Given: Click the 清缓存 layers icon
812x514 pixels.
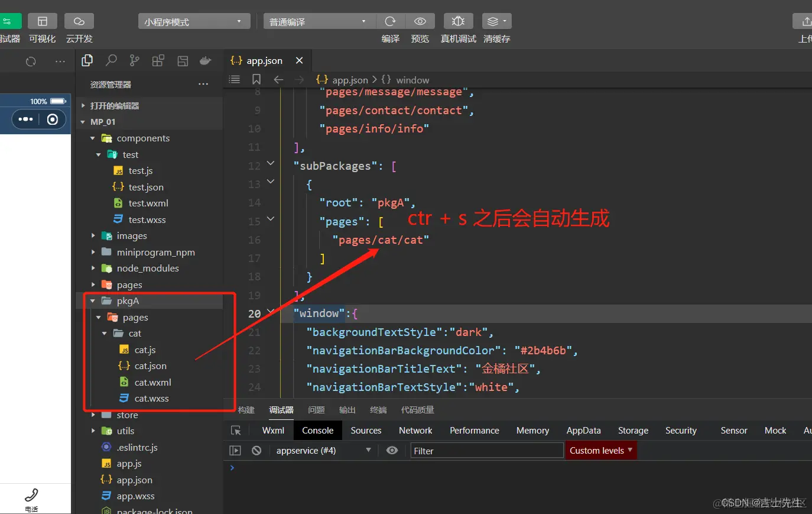Looking at the screenshot, I should (496, 21).
